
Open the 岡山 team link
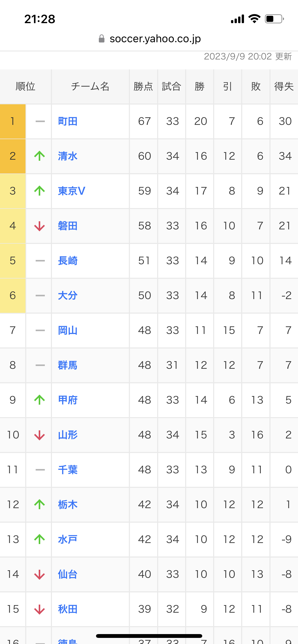pos(68,330)
